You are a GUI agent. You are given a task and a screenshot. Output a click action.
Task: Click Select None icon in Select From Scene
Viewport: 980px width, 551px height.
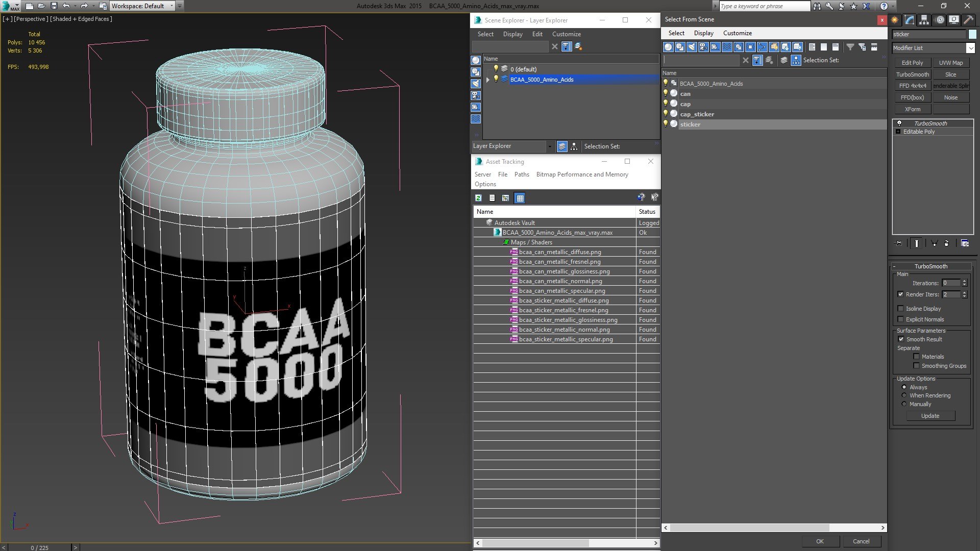(x=823, y=47)
